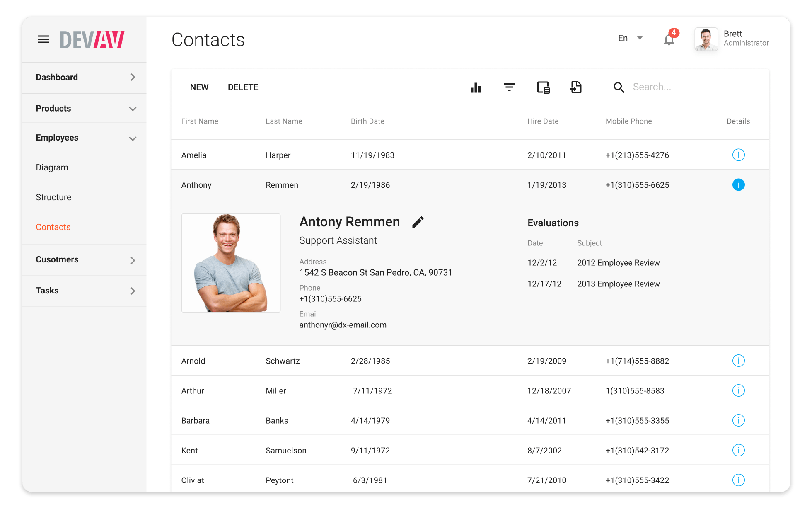Open Diagram in the sidebar

click(x=52, y=167)
